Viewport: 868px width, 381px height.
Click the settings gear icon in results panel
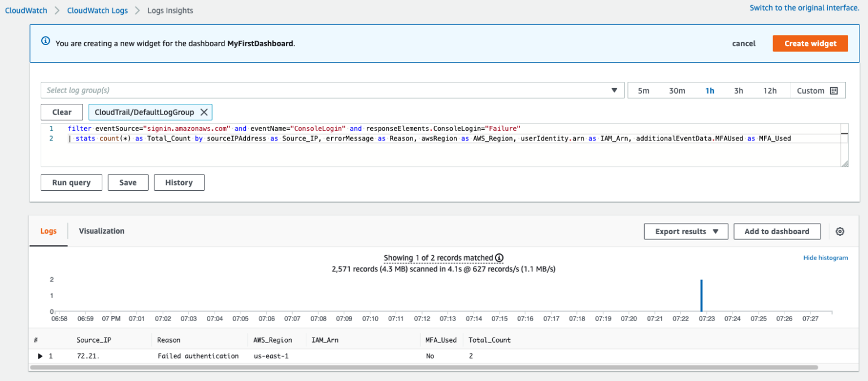(840, 231)
